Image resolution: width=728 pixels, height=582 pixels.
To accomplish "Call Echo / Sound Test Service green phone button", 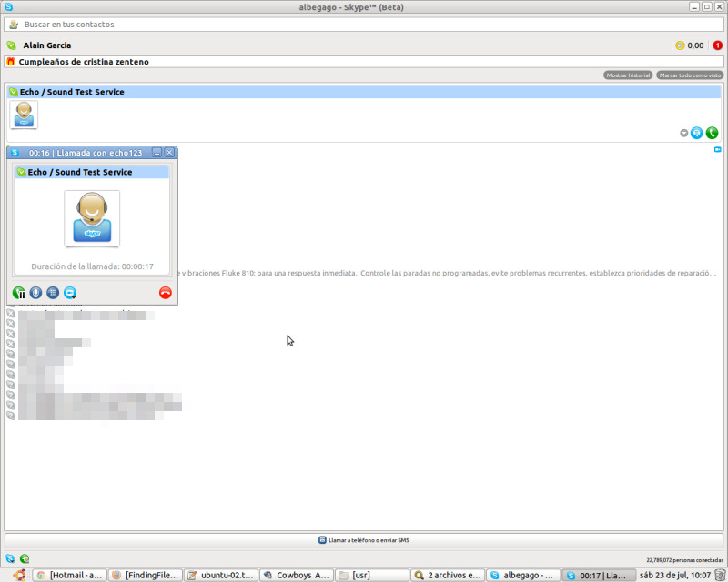I will coord(712,133).
